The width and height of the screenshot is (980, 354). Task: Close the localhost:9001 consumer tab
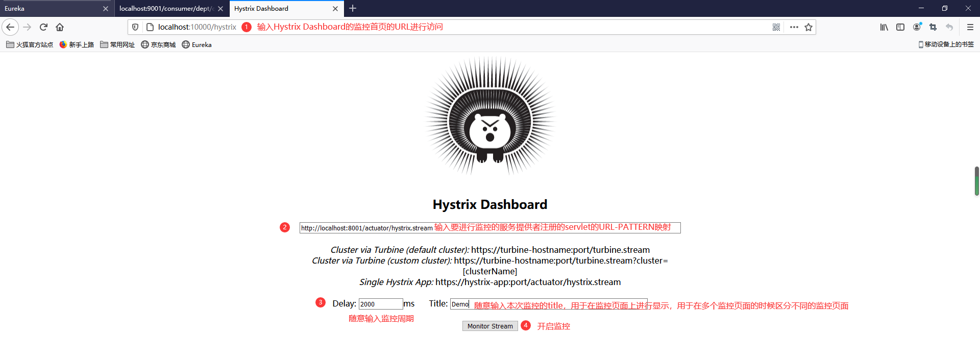click(x=220, y=9)
